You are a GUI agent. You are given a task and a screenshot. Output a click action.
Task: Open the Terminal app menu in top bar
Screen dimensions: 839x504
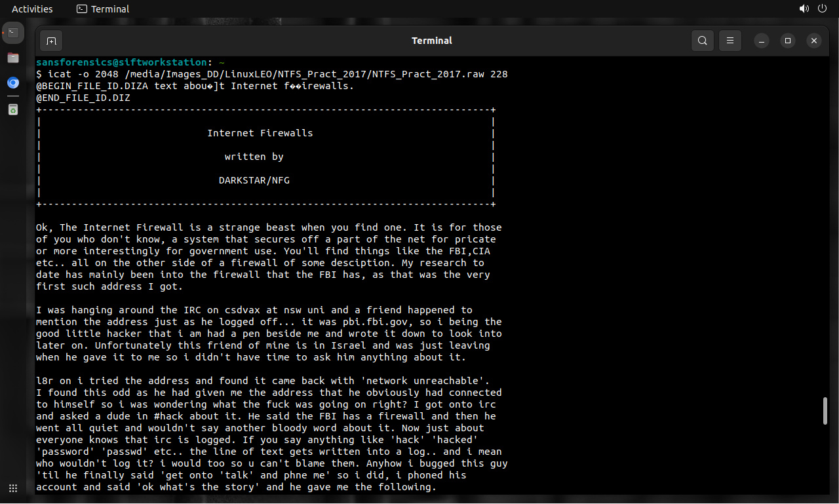(x=103, y=9)
